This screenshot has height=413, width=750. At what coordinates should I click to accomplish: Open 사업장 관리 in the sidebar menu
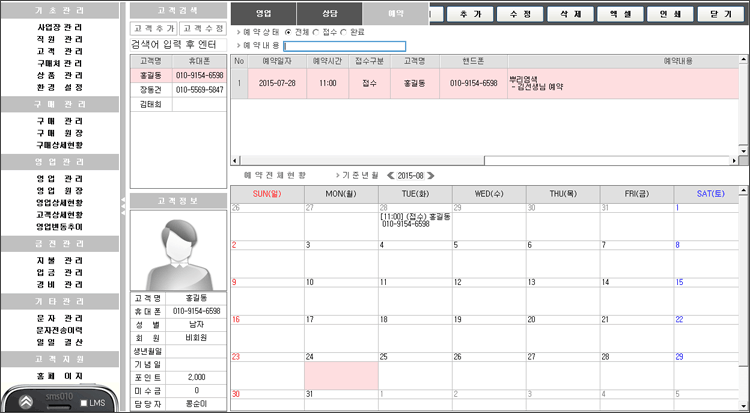pos(60,24)
